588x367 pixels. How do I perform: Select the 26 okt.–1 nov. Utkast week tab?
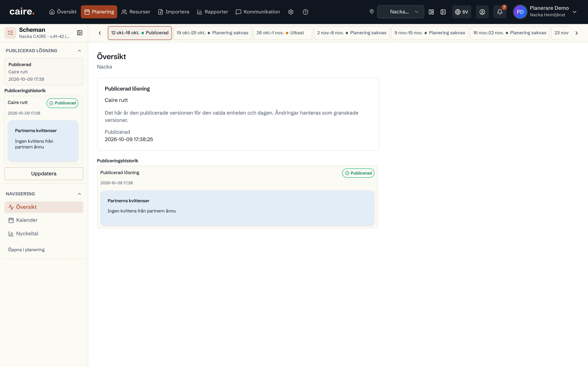(x=283, y=33)
